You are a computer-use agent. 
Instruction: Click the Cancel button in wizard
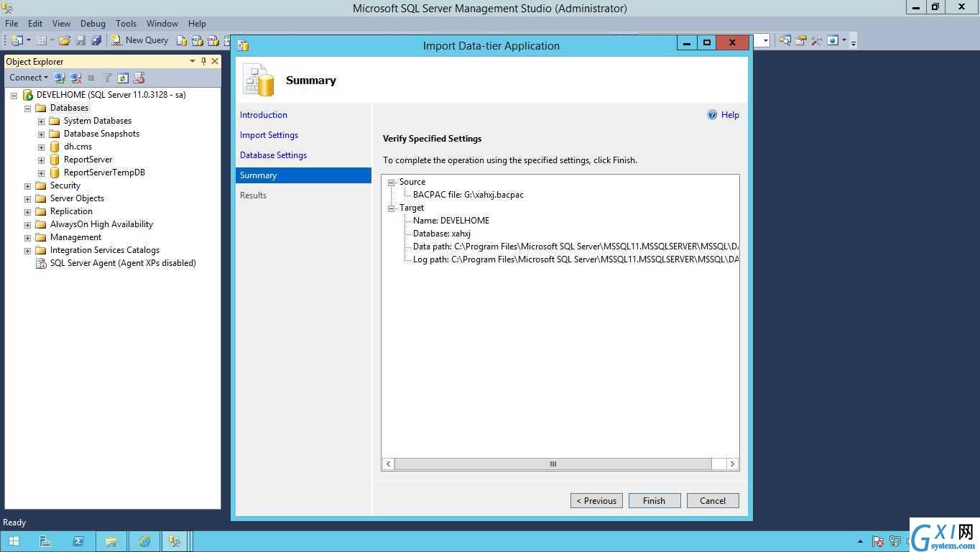click(x=713, y=501)
